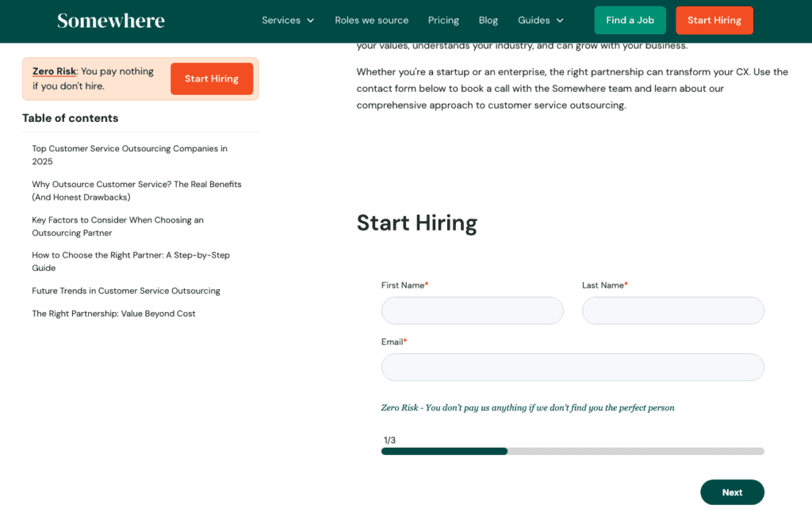Go to Key Factors to Consider section
This screenshot has width=812, height=519.
pos(117,226)
